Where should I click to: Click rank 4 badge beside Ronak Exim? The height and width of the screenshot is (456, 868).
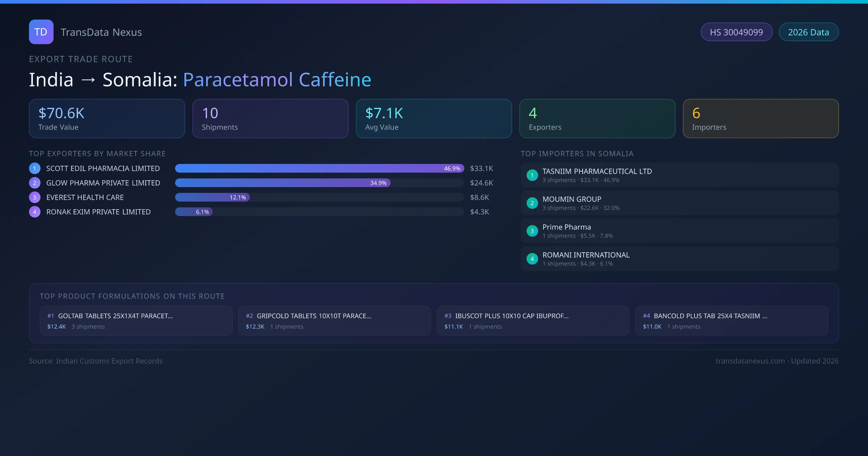click(x=35, y=212)
